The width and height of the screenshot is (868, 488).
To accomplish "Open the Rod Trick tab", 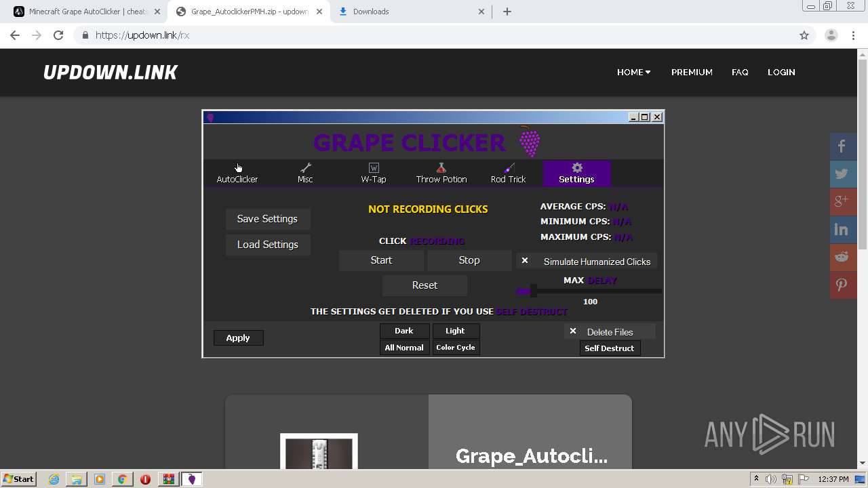I will [x=509, y=173].
